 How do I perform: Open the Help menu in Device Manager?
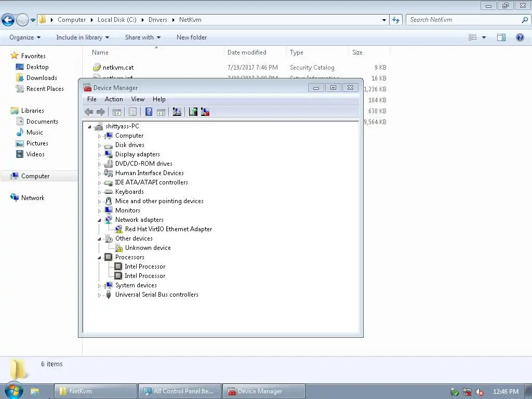point(159,99)
